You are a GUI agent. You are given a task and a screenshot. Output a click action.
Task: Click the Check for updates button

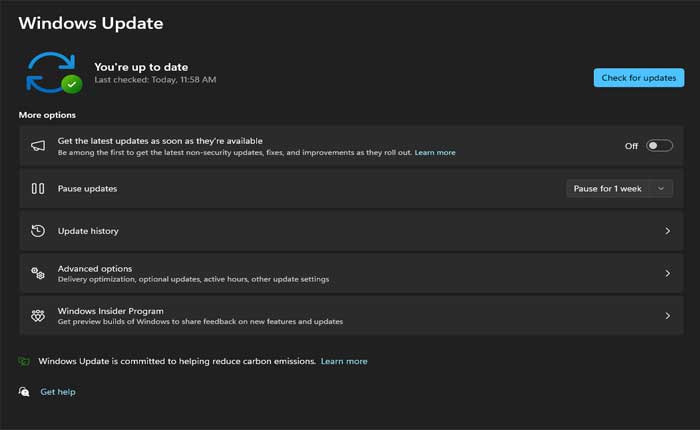coord(638,77)
